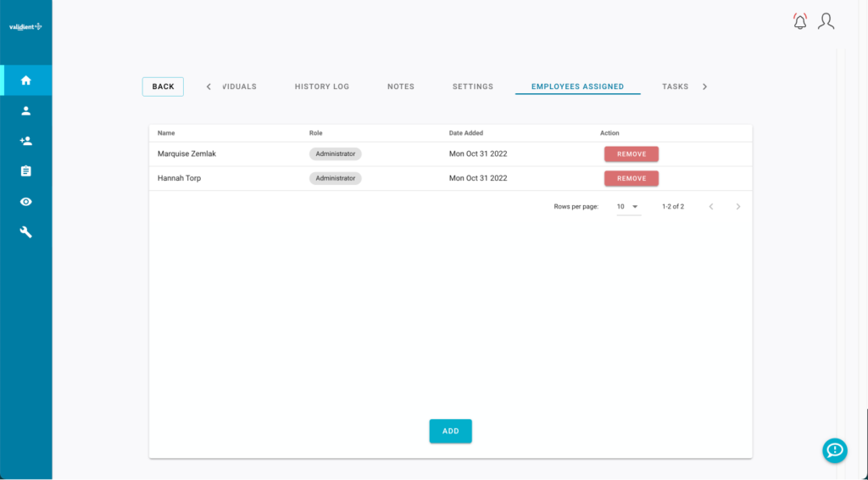Image resolution: width=868 pixels, height=480 pixels.
Task: Go to previous table page
Action: click(711, 207)
